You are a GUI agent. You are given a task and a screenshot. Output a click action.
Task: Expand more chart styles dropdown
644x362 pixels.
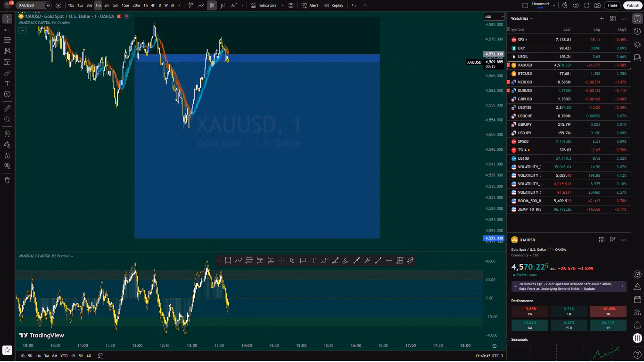tap(242, 5)
